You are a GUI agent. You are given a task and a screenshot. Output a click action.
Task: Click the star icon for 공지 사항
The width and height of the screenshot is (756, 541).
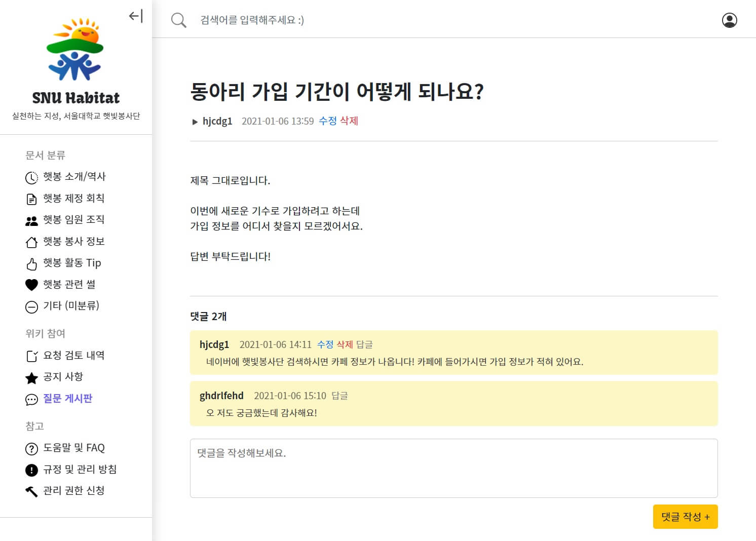(x=31, y=378)
